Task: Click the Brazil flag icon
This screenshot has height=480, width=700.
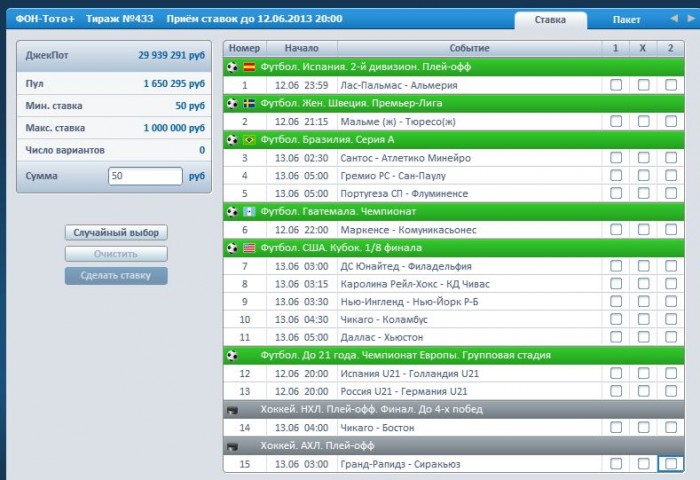Action: point(249,140)
